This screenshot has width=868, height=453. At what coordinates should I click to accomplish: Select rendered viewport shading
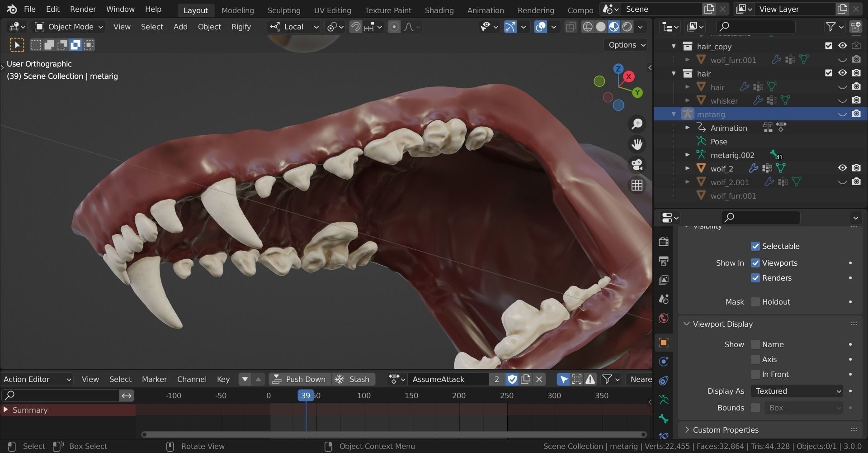627,27
